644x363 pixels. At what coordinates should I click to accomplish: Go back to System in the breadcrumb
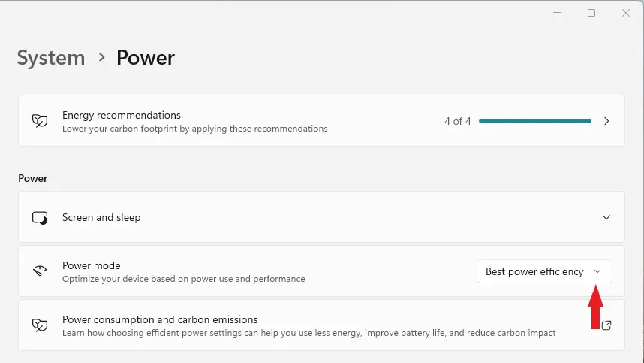click(x=51, y=58)
